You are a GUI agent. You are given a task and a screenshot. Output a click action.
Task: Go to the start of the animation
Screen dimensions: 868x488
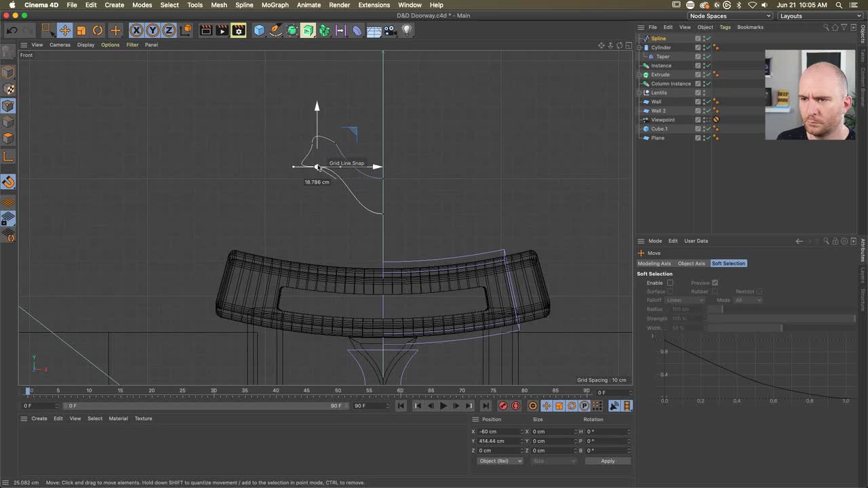[x=401, y=406]
